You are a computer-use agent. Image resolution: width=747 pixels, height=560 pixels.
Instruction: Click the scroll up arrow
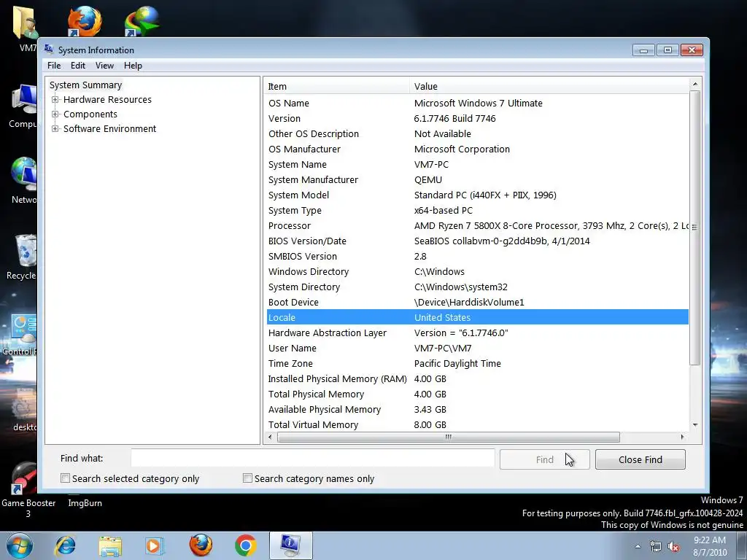695,85
